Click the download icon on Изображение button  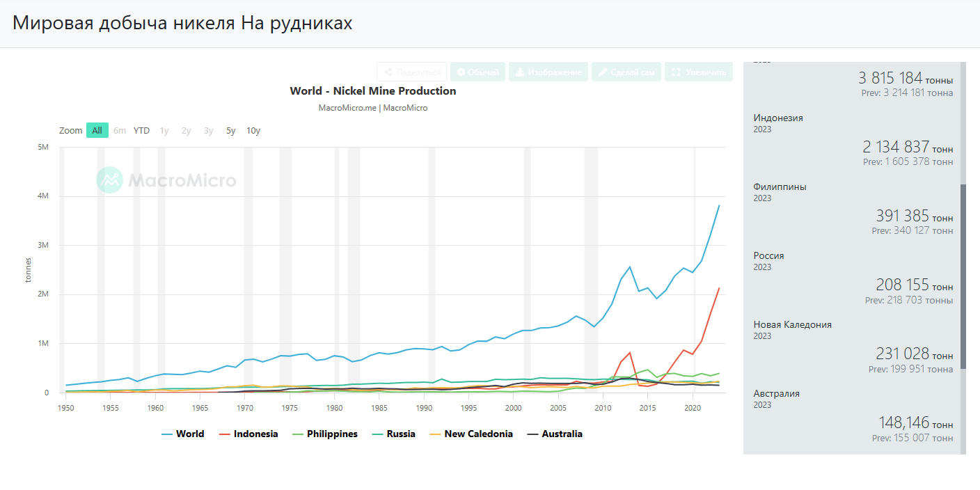coord(519,72)
